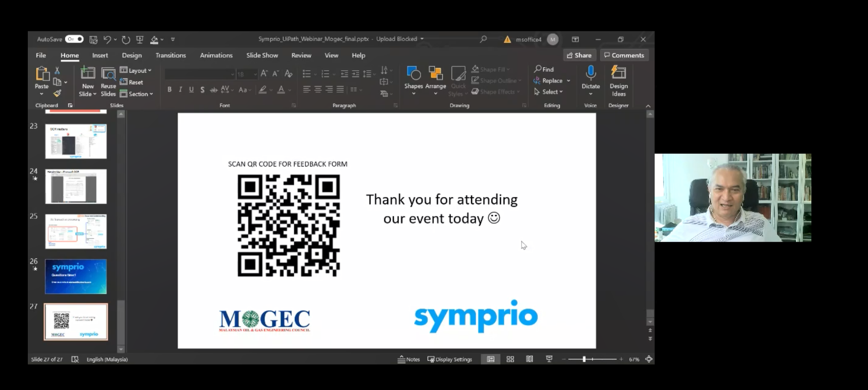
Task: Insert a New Slide
Action: [88, 81]
